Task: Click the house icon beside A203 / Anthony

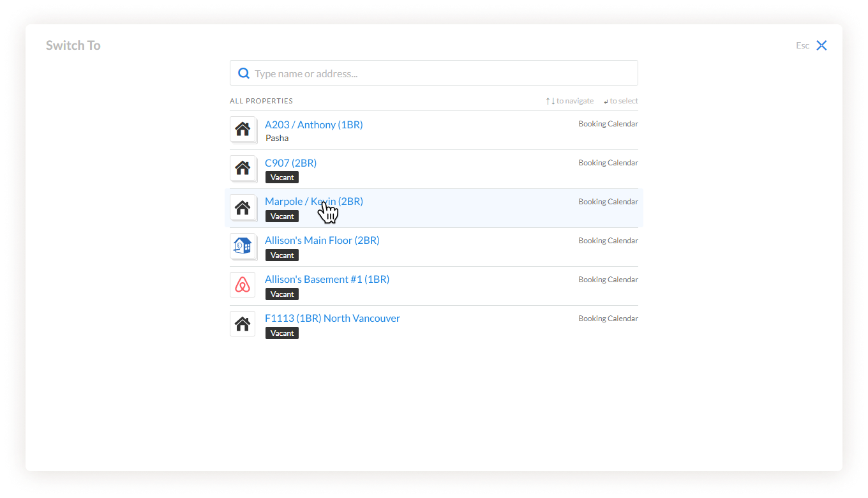Action: 243,130
